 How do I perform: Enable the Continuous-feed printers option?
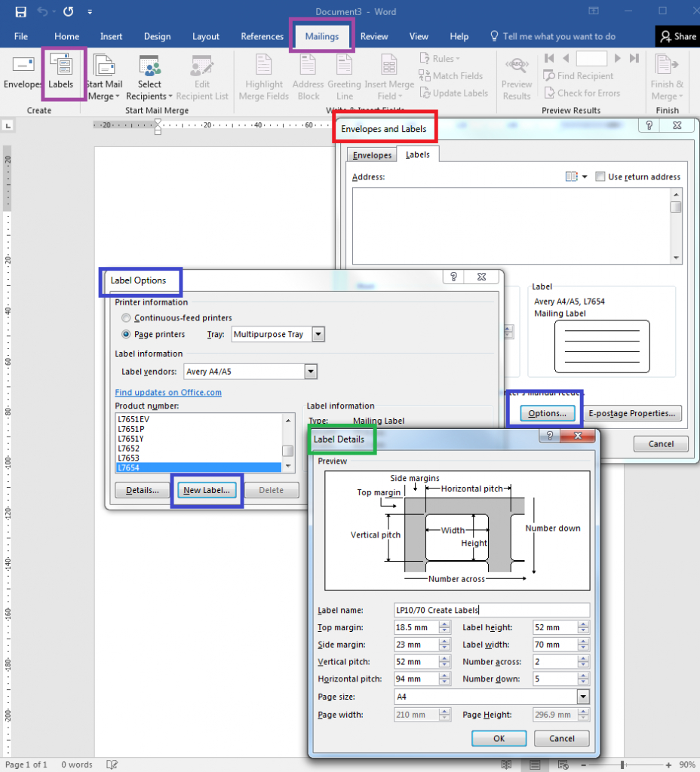127,317
